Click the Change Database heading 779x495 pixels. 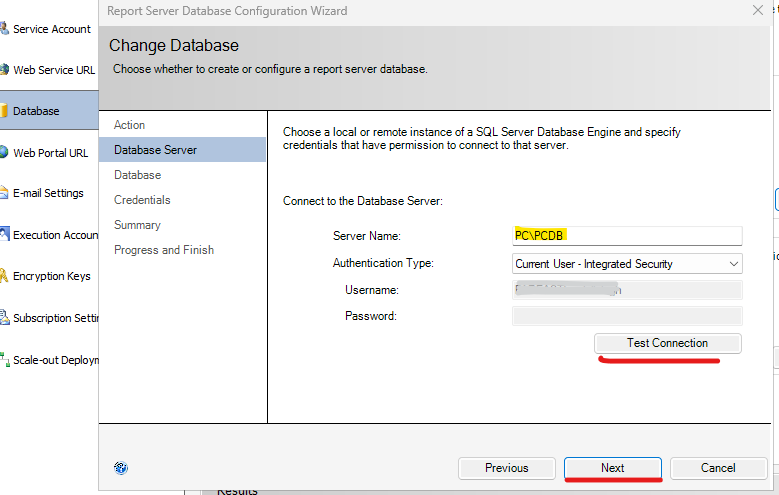coord(174,46)
